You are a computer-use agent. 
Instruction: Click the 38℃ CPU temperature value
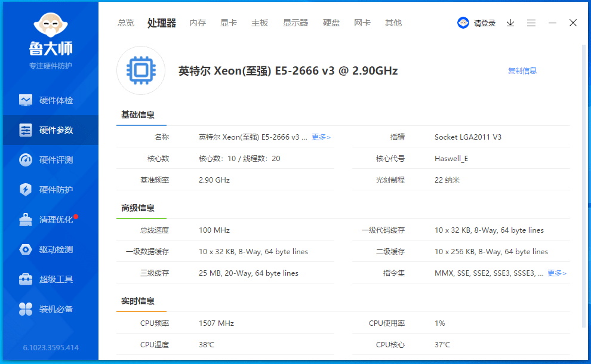[206, 345]
